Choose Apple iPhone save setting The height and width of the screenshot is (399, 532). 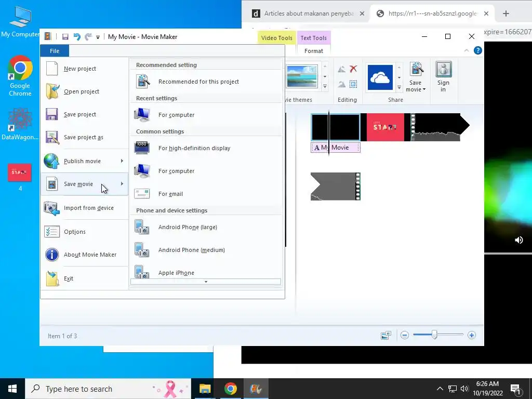coord(206,272)
